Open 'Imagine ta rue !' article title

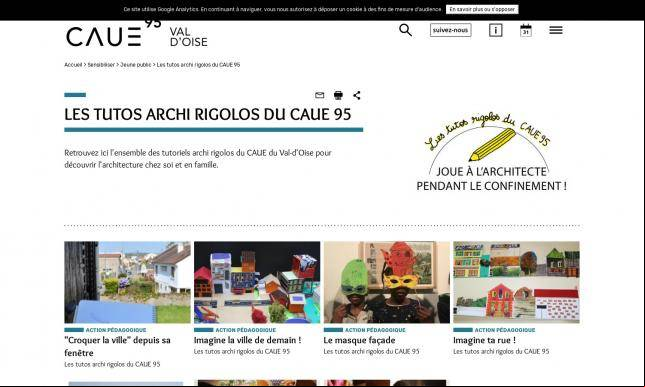point(484,340)
